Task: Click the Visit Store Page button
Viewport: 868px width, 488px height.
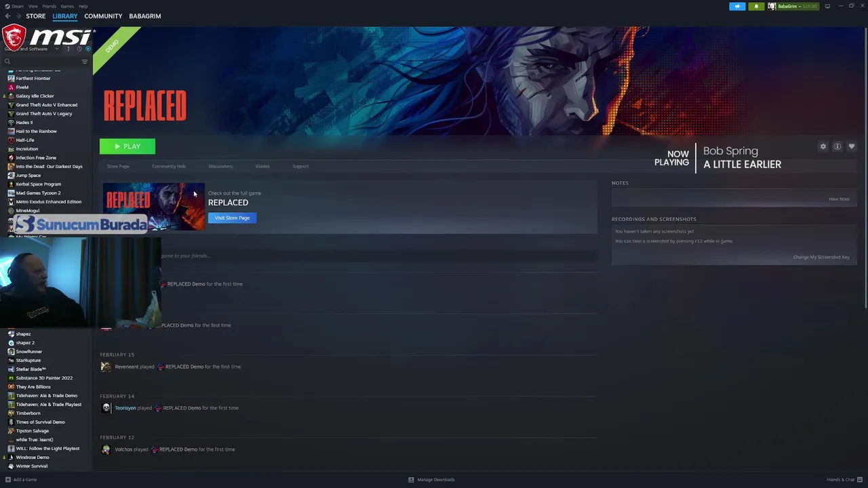Action: point(232,218)
